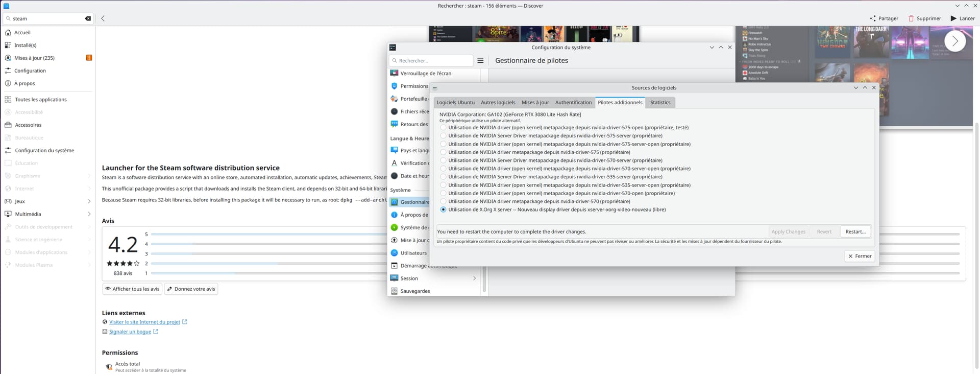Click the Lancer play icon button
Screen dimensions: 980x374
pos(953,18)
